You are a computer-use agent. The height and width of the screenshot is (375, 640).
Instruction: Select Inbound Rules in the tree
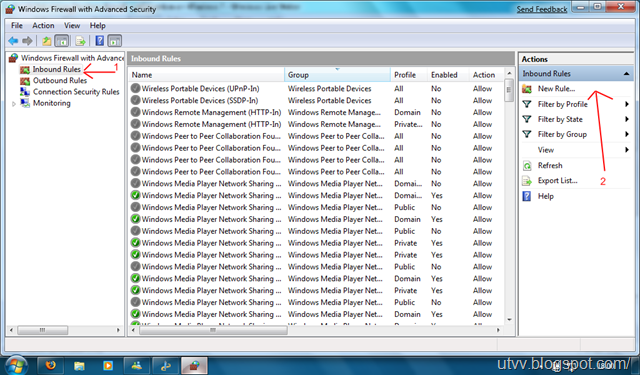[56, 69]
